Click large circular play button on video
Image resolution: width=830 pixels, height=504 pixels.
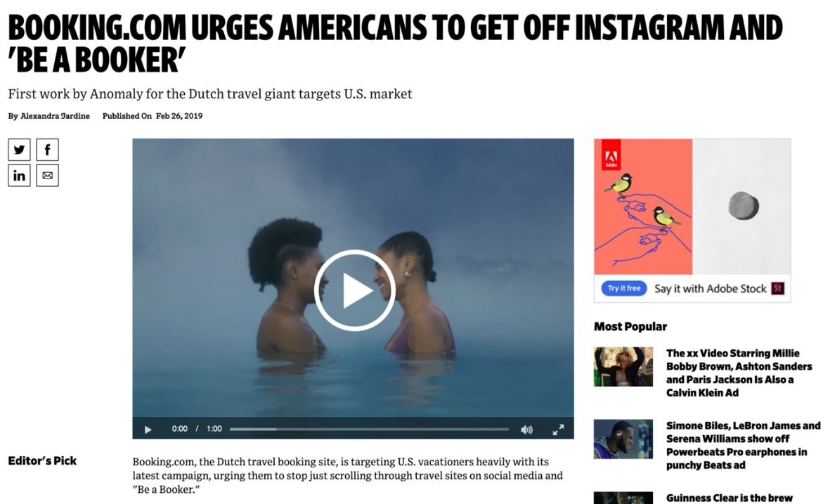pyautogui.click(x=354, y=290)
